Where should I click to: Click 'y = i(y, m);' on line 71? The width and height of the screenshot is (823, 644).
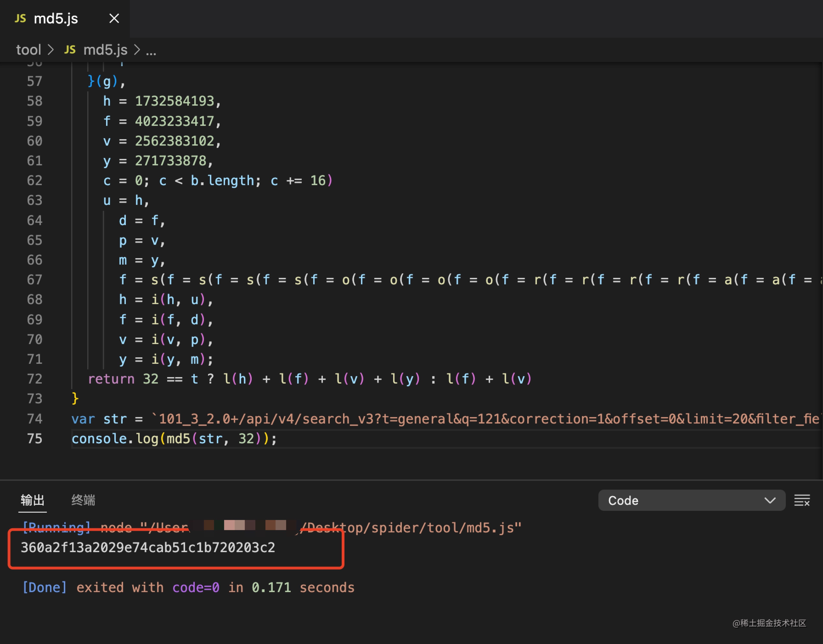(166, 359)
